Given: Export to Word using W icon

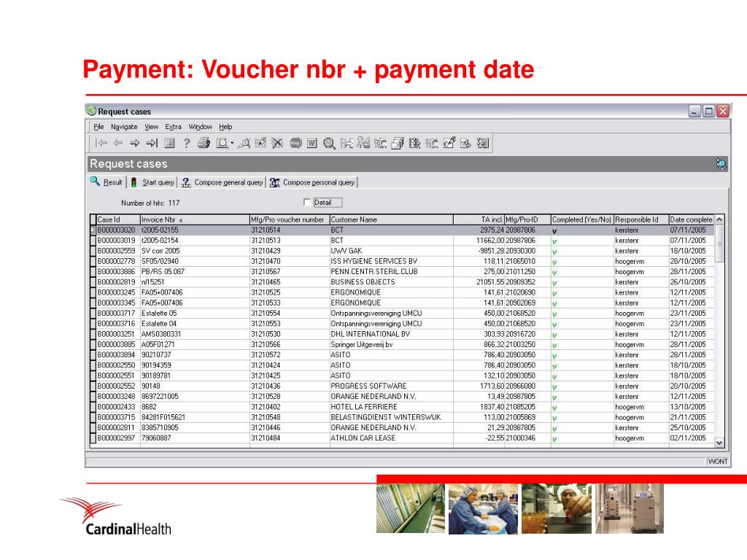Looking at the screenshot, I should 312,143.
